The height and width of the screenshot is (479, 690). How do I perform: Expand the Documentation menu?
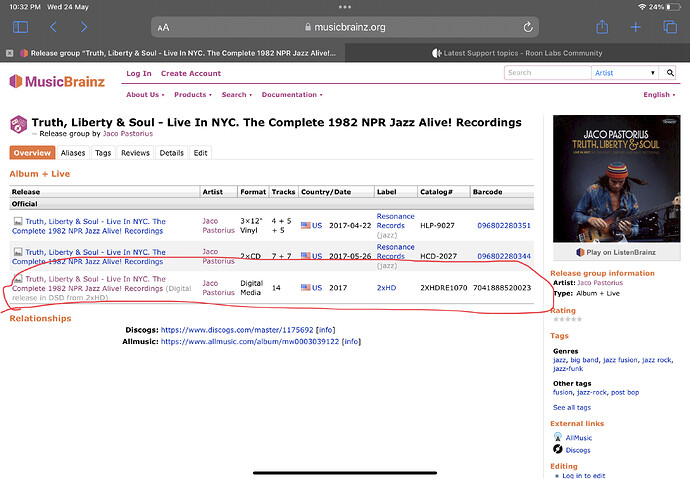pos(292,95)
